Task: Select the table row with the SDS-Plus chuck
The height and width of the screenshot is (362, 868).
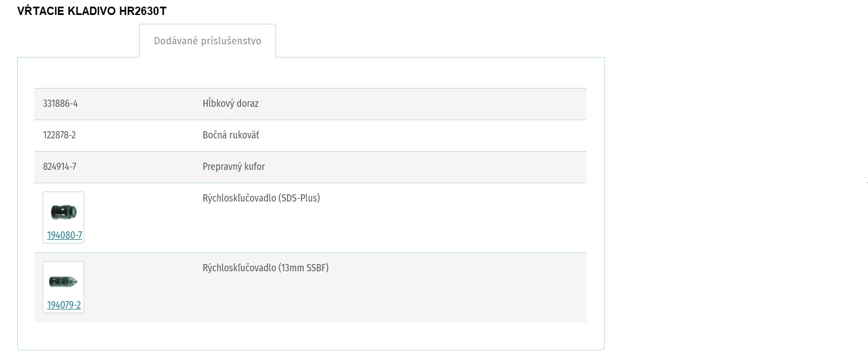Action: (310, 218)
